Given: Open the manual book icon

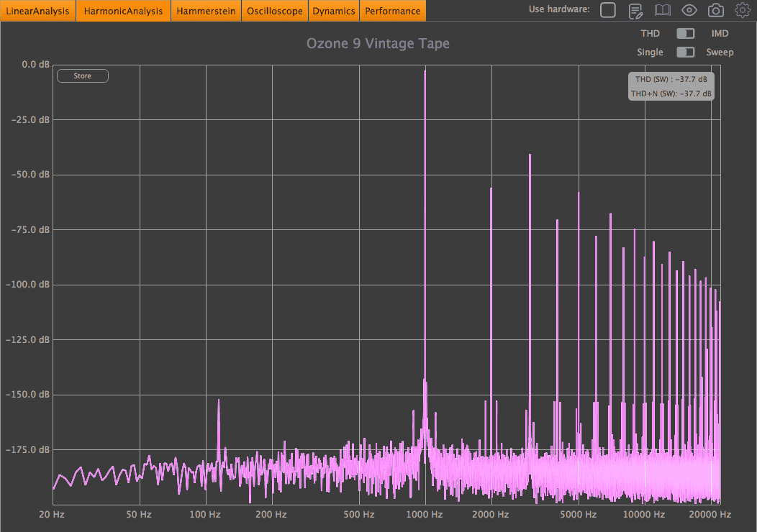Looking at the screenshot, I should tap(662, 10).
